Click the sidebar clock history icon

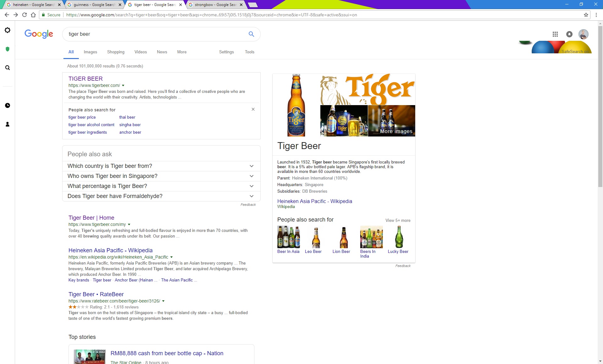point(8,105)
